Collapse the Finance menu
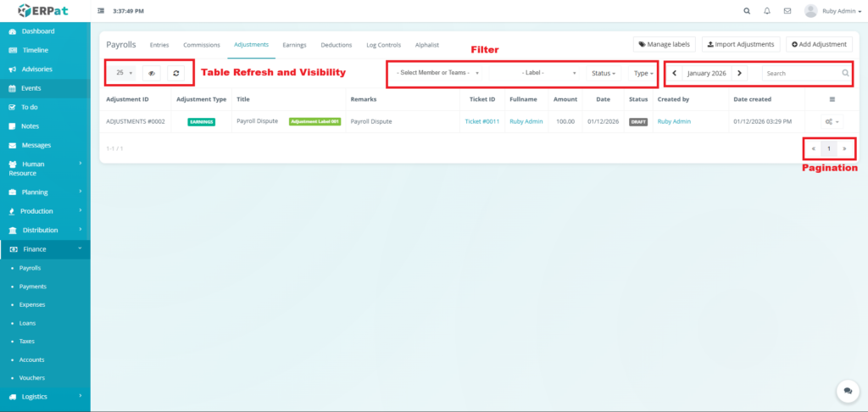 click(x=45, y=249)
